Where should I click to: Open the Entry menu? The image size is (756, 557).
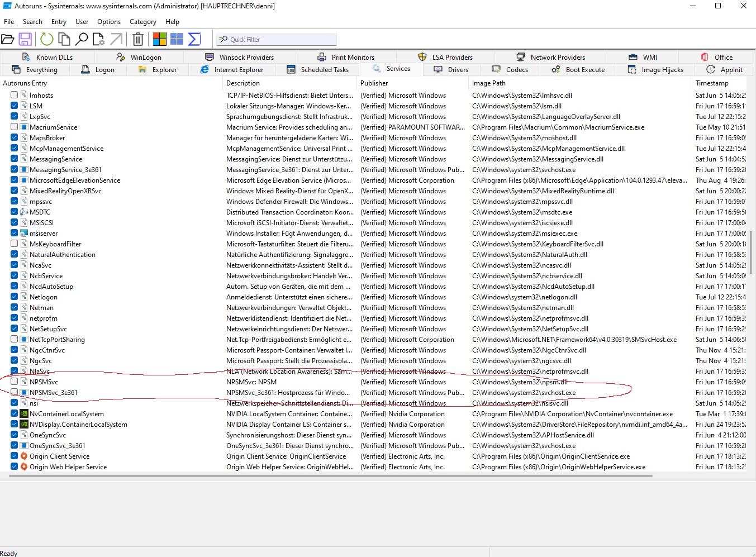59,22
